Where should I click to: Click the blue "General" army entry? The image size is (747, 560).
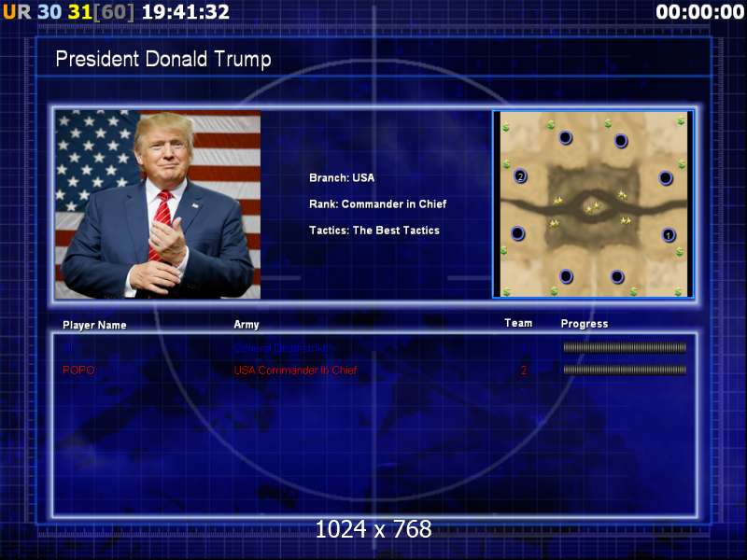(281, 348)
